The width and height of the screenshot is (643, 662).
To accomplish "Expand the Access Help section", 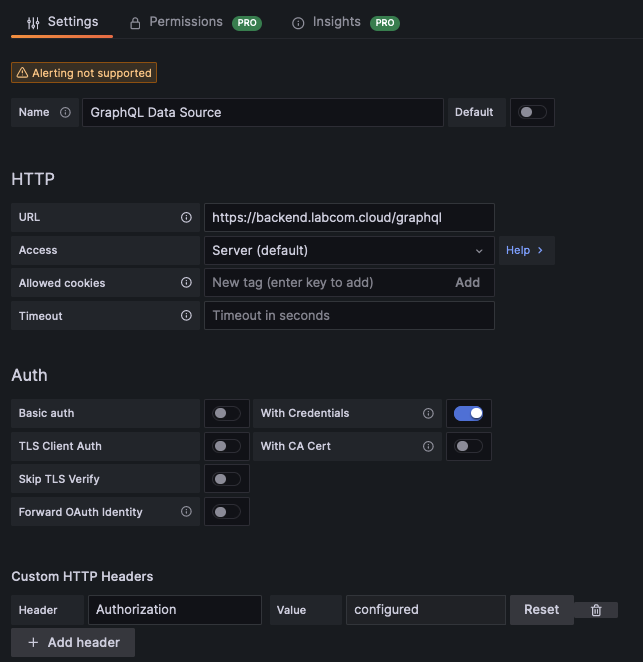I will coord(525,250).
